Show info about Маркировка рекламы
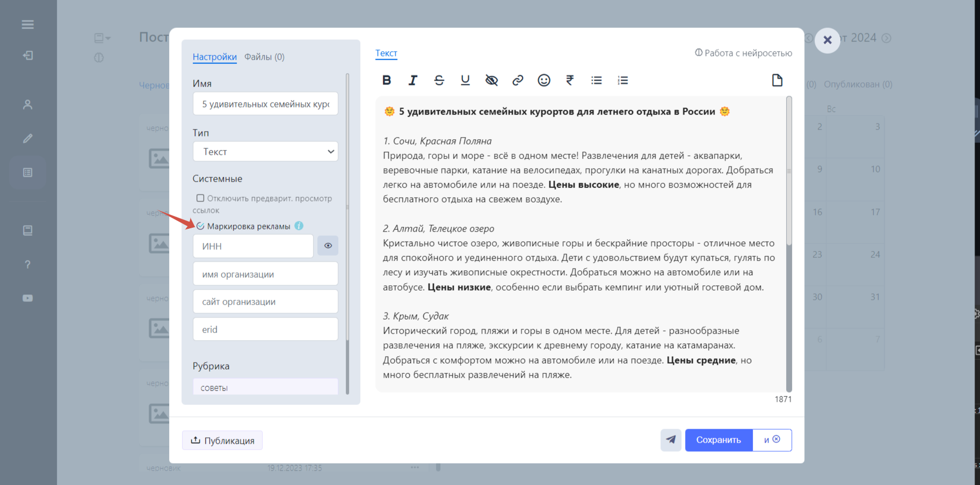This screenshot has width=980, height=485. tap(299, 226)
